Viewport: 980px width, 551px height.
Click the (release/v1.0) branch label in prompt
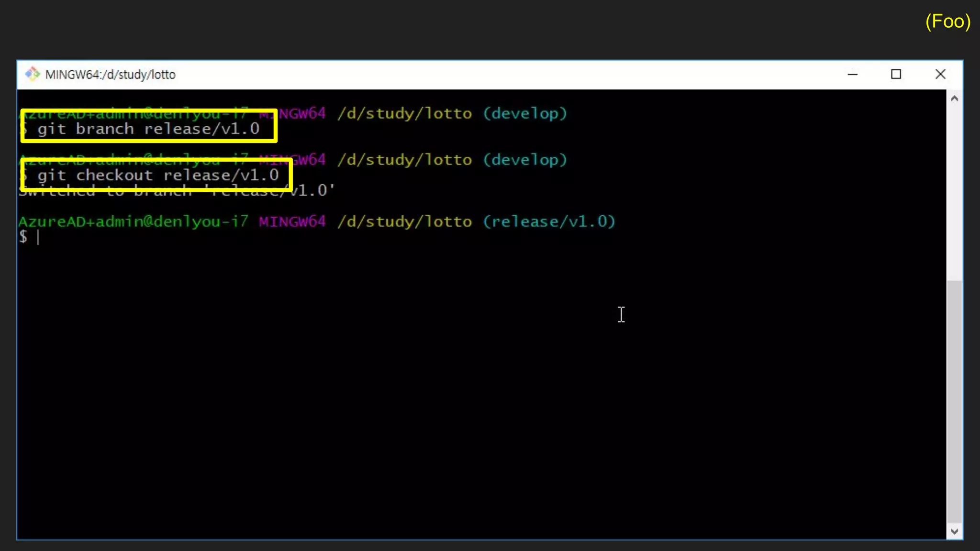549,221
